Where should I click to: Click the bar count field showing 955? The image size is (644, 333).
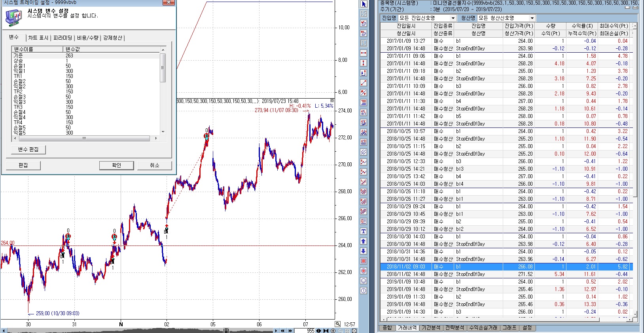tap(311, 331)
